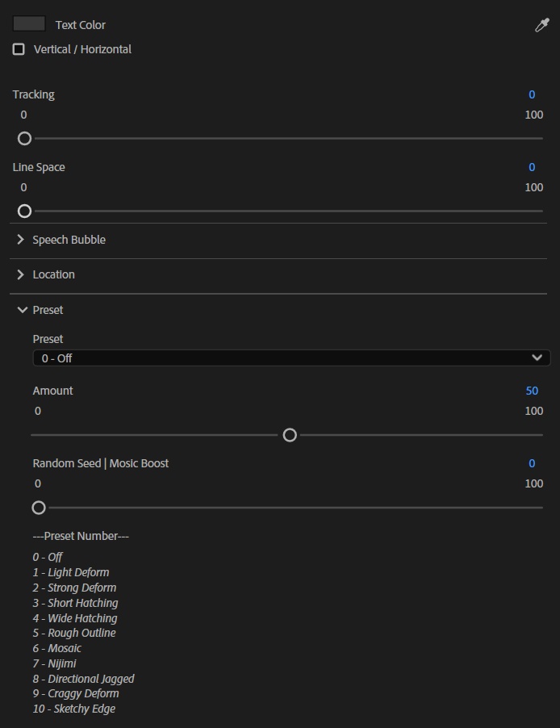Click the Tracking value number

click(532, 94)
